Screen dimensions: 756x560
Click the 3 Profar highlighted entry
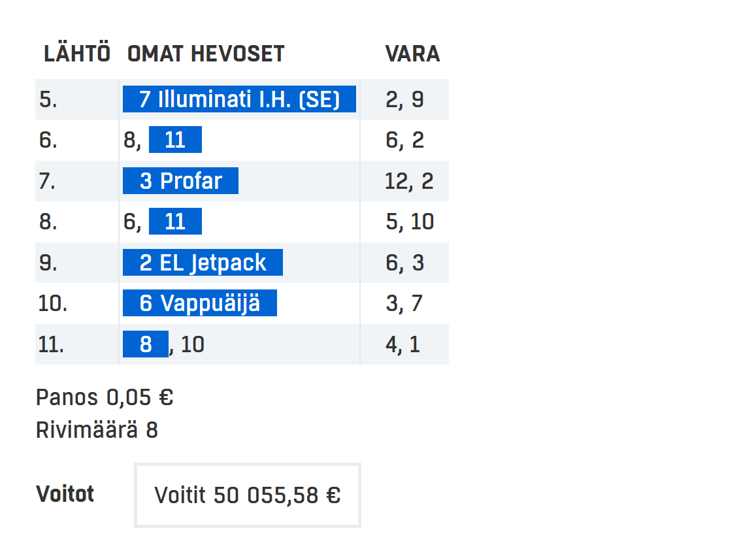click(x=180, y=180)
